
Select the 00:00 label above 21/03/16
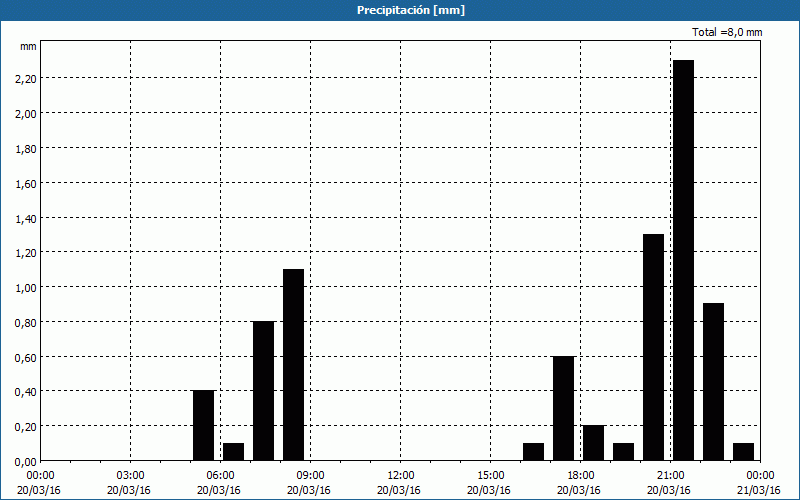(760, 476)
